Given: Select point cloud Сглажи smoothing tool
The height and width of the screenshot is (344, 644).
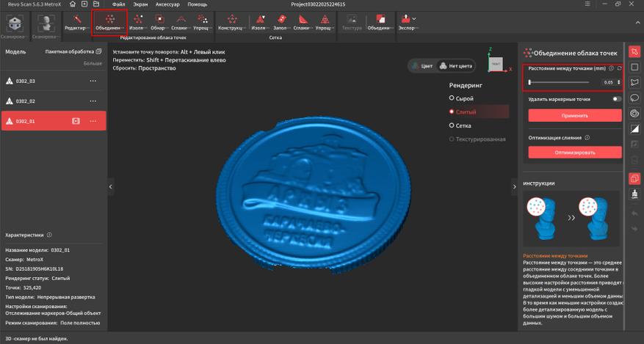Looking at the screenshot, I should (181, 23).
